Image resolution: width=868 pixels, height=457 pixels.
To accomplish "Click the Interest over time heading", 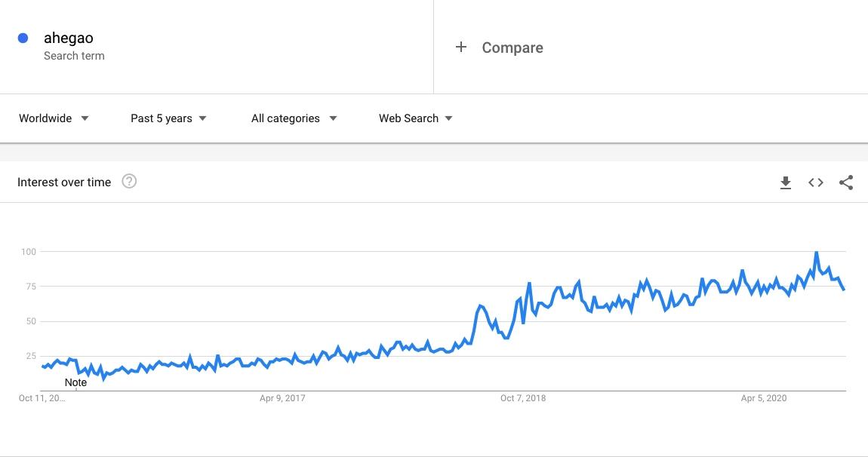I will coord(64,182).
